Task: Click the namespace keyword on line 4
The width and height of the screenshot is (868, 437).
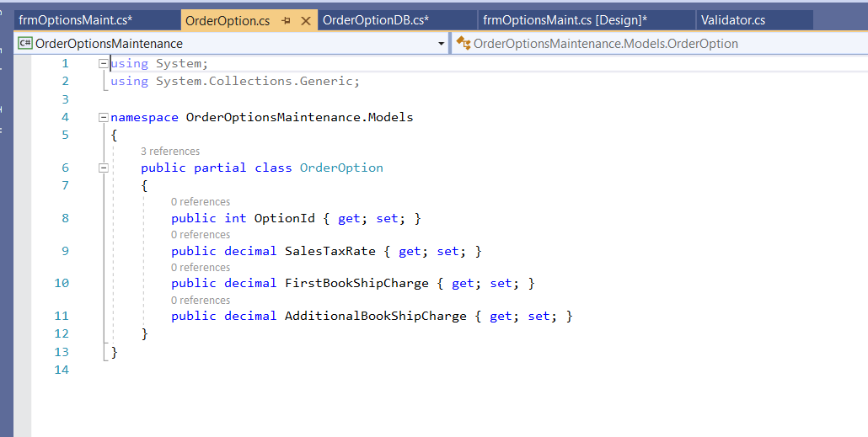Action: (x=144, y=118)
